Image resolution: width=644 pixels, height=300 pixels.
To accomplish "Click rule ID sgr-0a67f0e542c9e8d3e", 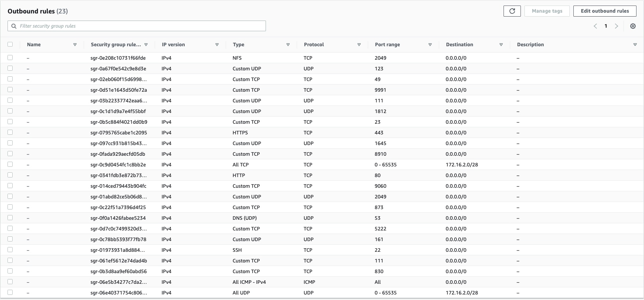I will click(x=118, y=69).
